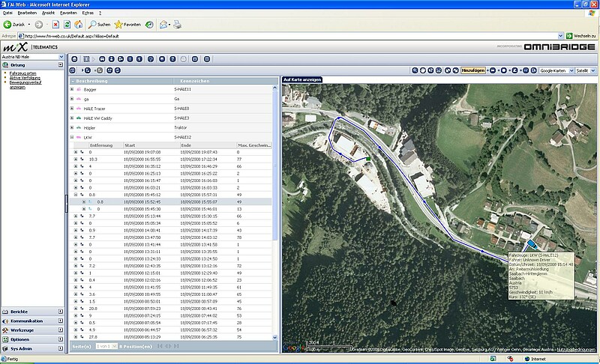This screenshot has height=364, width=600.
Task: Expand the Sys Admin sidebar panel
Action: [61, 349]
